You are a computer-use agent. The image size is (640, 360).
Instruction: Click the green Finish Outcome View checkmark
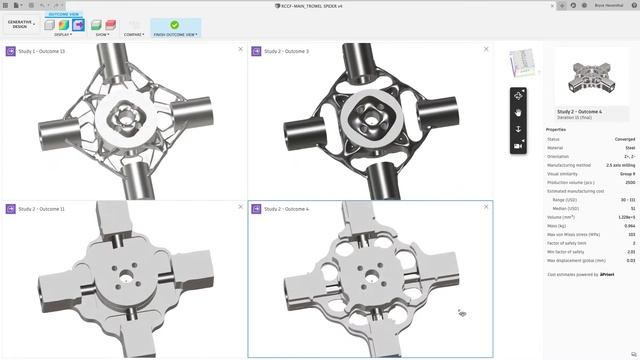(x=175, y=25)
